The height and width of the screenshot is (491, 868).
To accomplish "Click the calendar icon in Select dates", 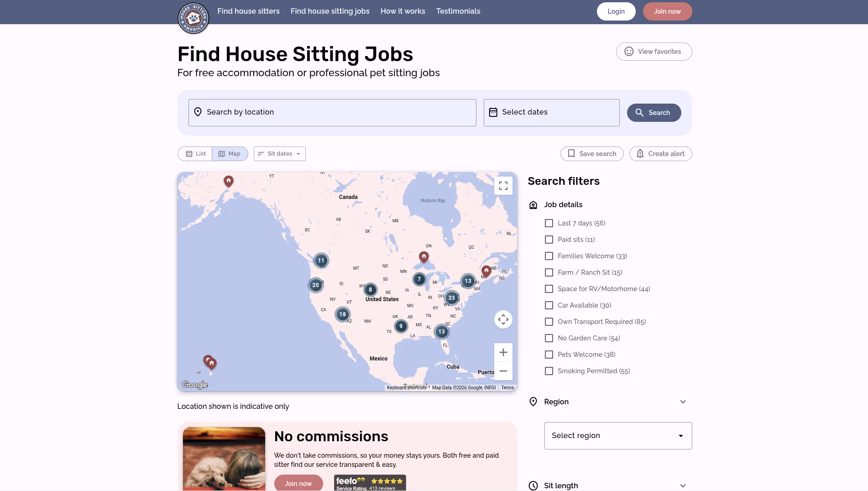I will pos(493,112).
